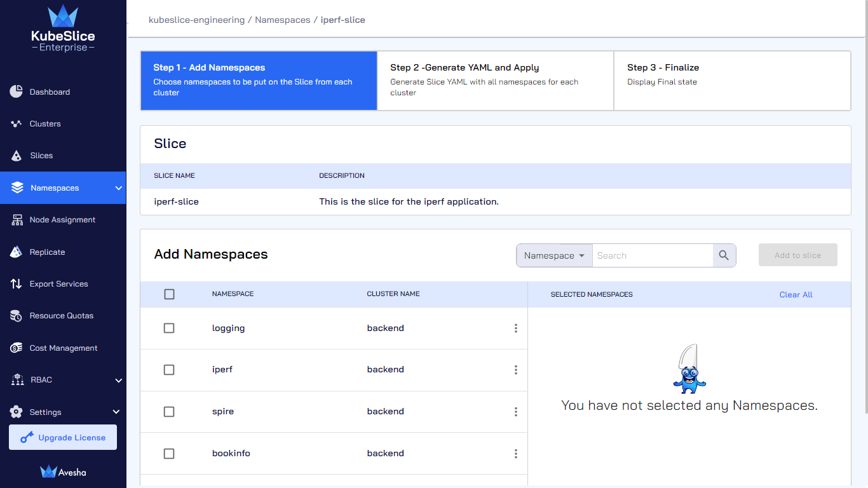Click the Avesha logo at sidebar bottom

(63, 471)
